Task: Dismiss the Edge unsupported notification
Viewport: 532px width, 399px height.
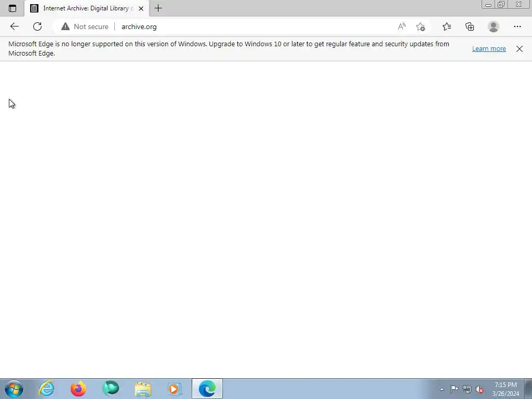Action: pos(520,49)
